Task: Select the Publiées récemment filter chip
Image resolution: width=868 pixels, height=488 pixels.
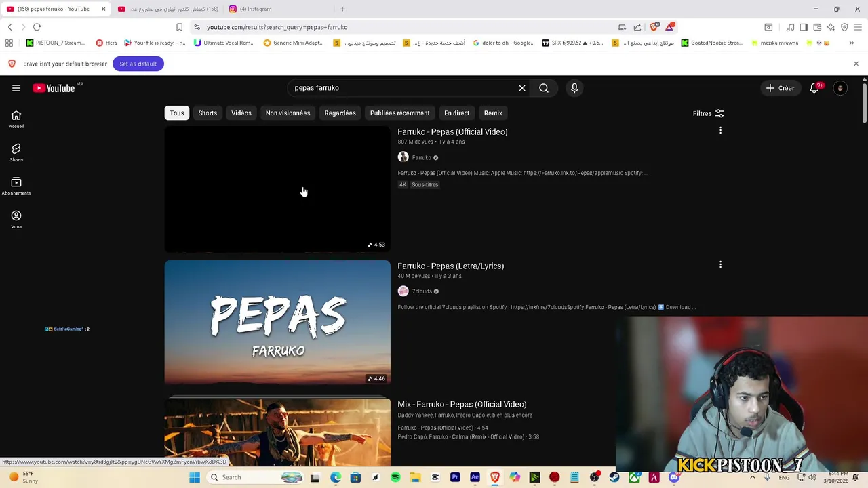Action: (x=399, y=113)
